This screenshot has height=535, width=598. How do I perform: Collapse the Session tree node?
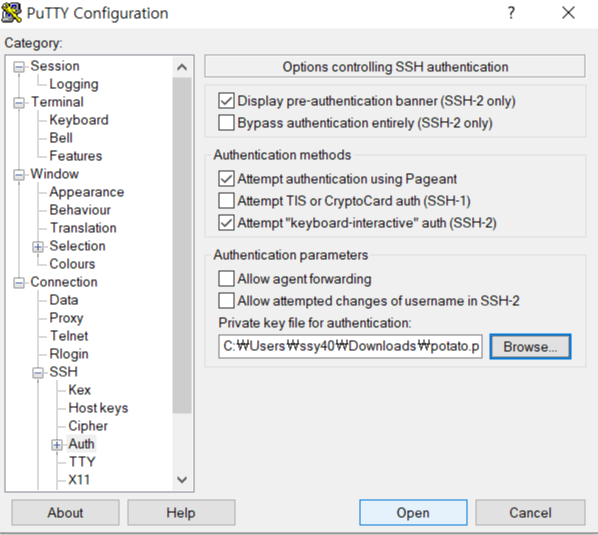coord(19,67)
